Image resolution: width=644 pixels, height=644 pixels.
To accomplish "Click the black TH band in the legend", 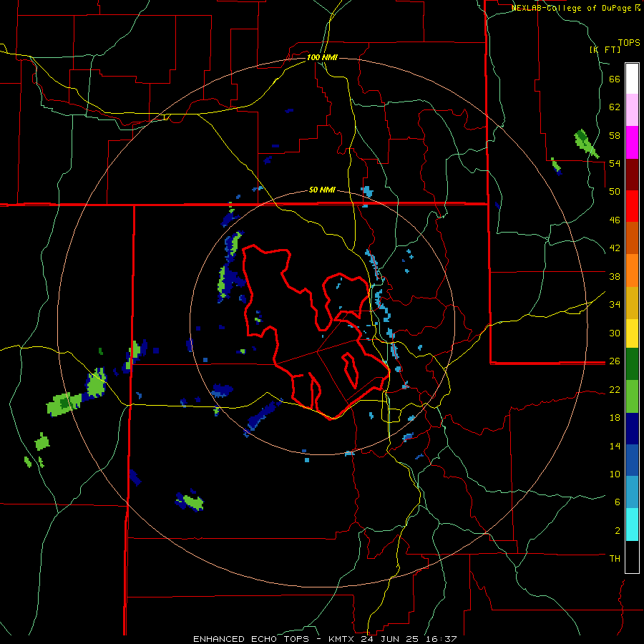I will [632, 557].
